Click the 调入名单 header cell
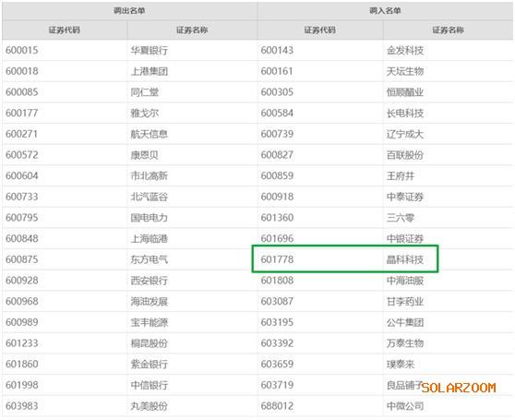The width and height of the screenshot is (515, 420). (x=385, y=11)
